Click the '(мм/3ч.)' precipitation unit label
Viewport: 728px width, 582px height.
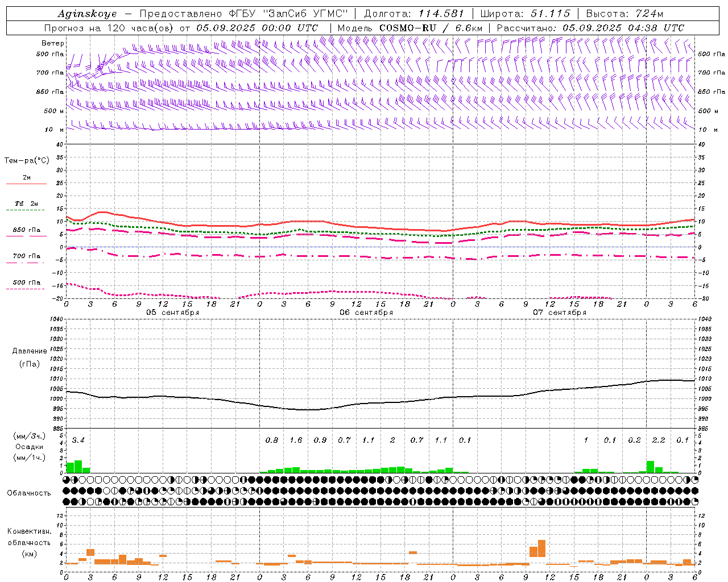pyautogui.click(x=30, y=436)
